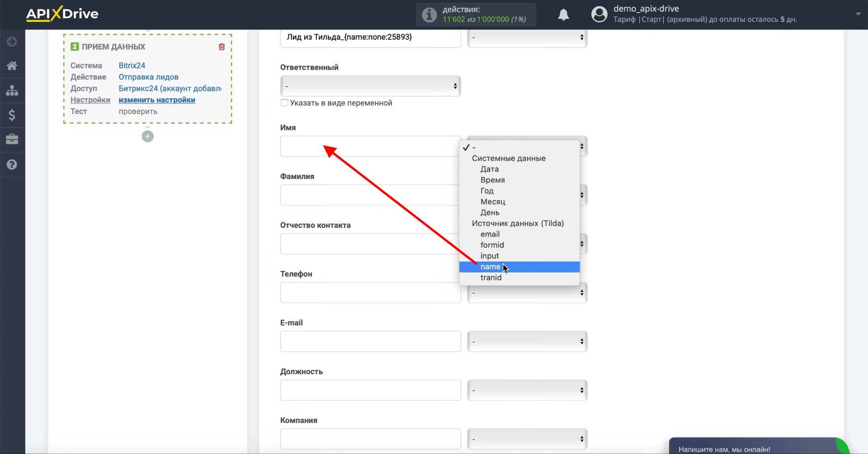
Task: Click the lead title field 'Лид из Тильда_'
Action: click(x=370, y=37)
